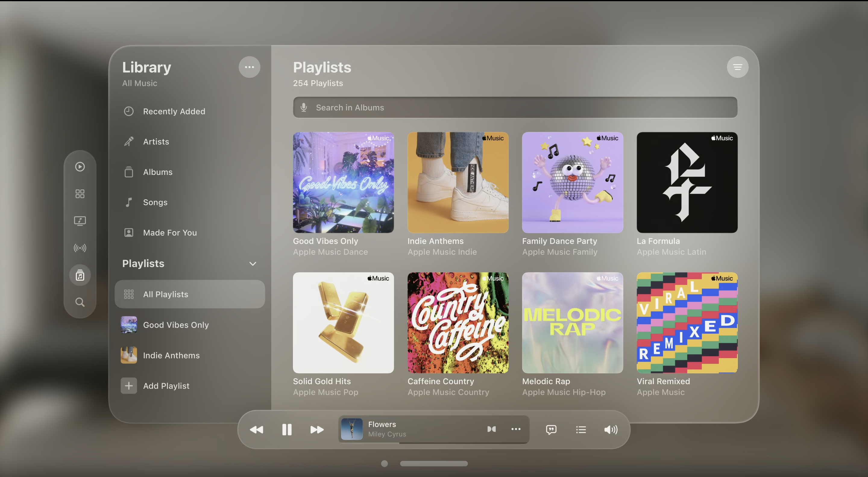Pause the playing song
The width and height of the screenshot is (868, 477).
[x=287, y=429]
